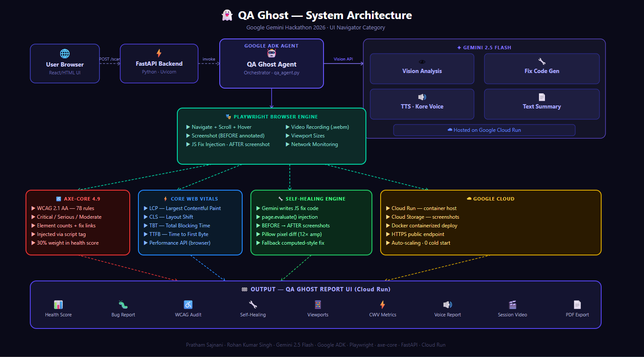Click the lightning icon beside CORE WEB VITALS
Image resolution: width=644 pixels, height=357 pixels.
coord(166,199)
